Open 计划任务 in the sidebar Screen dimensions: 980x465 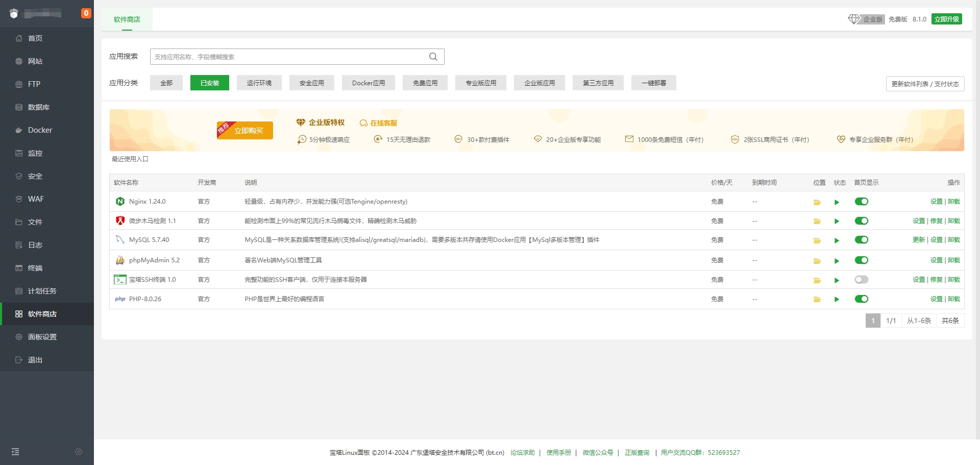tap(47, 291)
